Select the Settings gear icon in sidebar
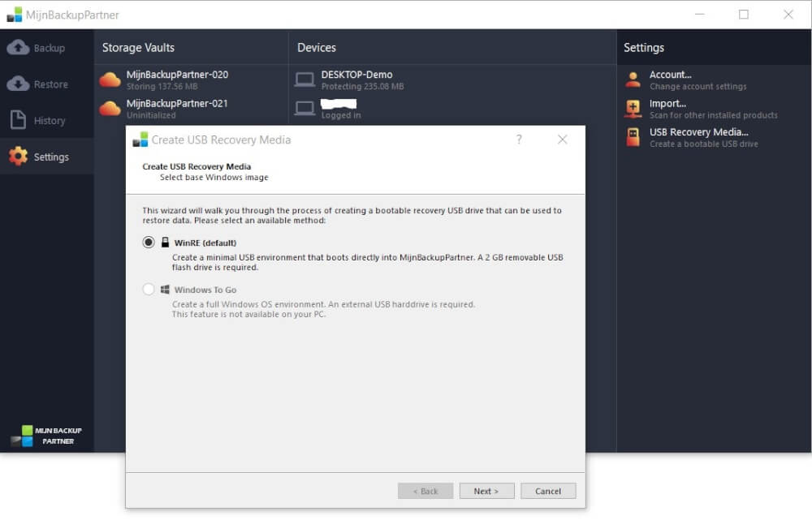This screenshot has height=520, width=812. (x=18, y=157)
